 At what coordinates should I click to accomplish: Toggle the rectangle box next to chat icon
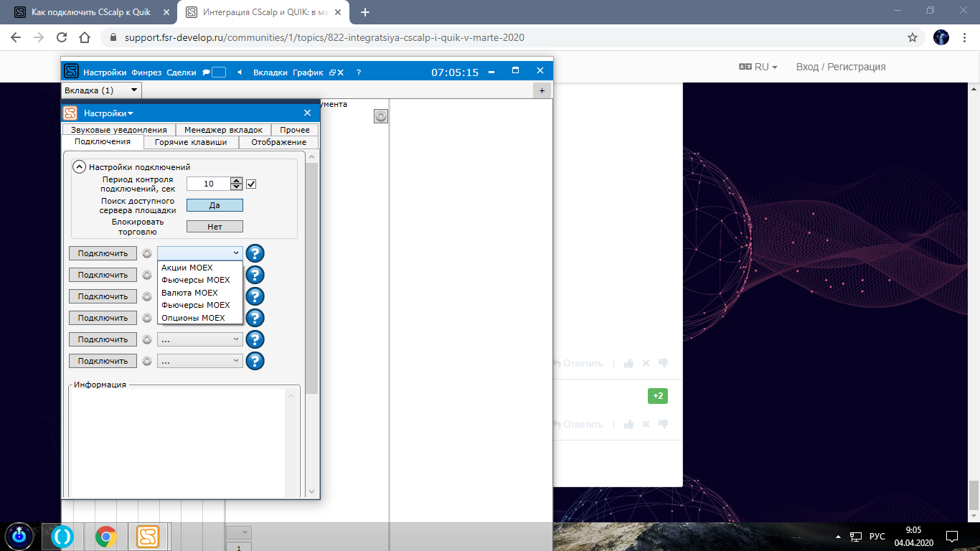(220, 72)
